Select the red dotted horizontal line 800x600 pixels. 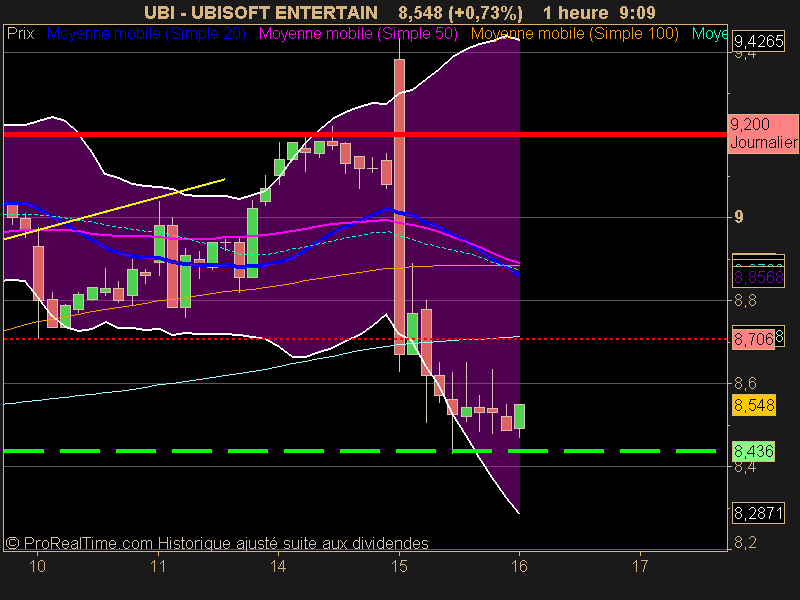[365, 339]
